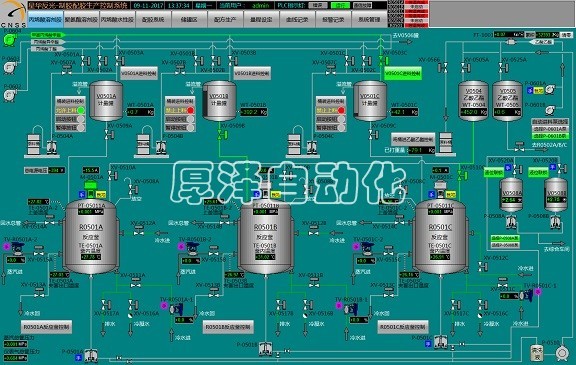576x365 pixels.
Task: Click the WT-0501B weight value display
Action: [x=253, y=112]
